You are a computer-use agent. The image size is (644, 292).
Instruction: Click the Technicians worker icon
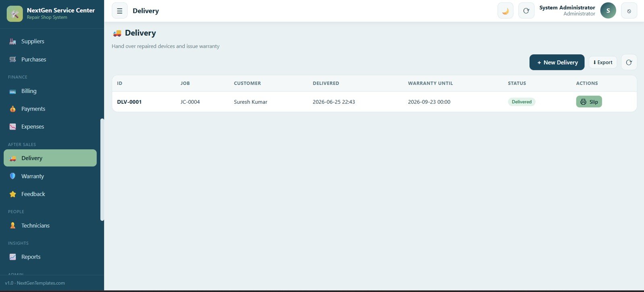coord(13,226)
